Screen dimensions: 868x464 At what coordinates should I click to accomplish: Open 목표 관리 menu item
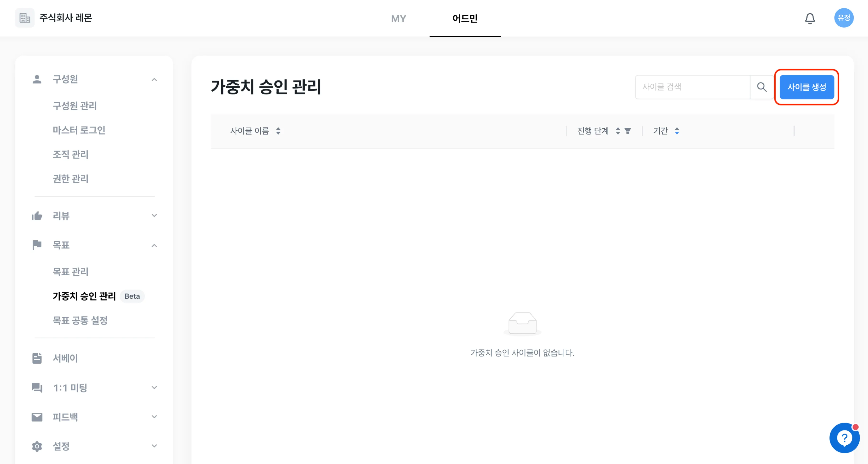pyautogui.click(x=70, y=272)
